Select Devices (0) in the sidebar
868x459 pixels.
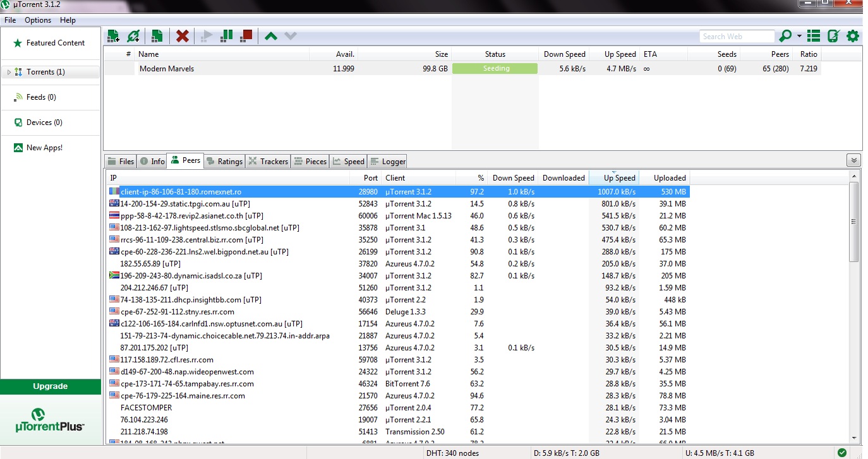tap(51, 122)
